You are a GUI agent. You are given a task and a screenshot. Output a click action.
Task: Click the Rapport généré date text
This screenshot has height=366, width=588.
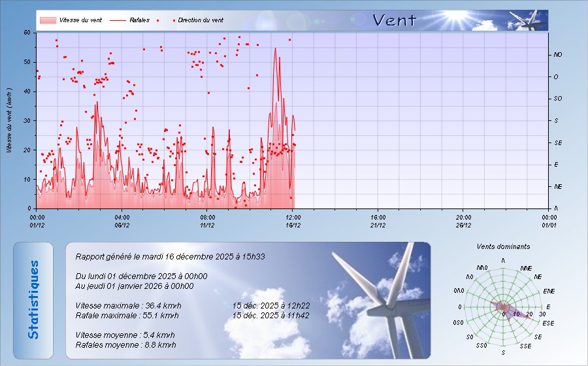click(170, 257)
